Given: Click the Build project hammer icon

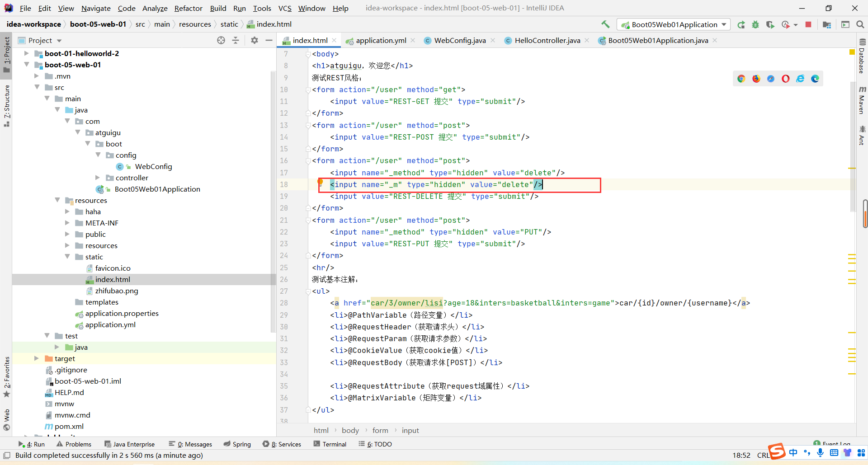Looking at the screenshot, I should tap(605, 24).
